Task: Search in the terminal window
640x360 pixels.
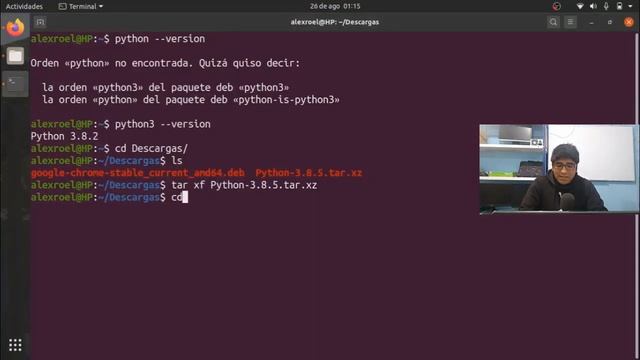Action: 553,22
